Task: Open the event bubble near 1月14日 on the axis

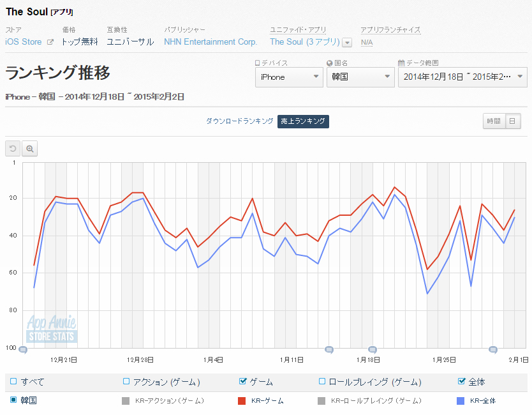Action: click(329, 349)
